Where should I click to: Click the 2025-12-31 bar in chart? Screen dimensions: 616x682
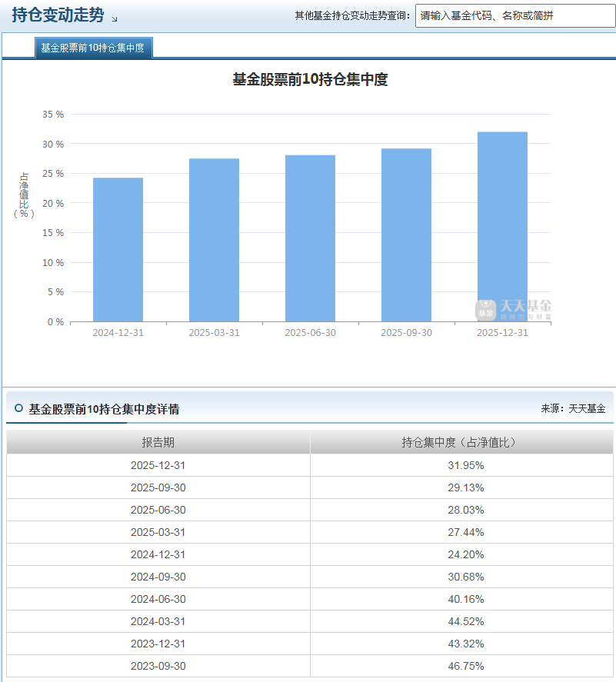502,227
